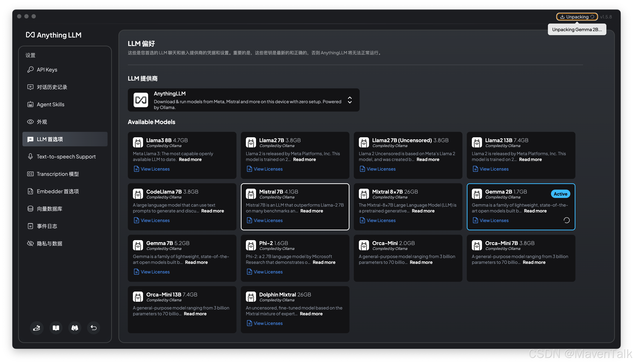Read more about Orca-Mini 2.0GB
The width and height of the screenshot is (633, 364).
[x=421, y=262]
